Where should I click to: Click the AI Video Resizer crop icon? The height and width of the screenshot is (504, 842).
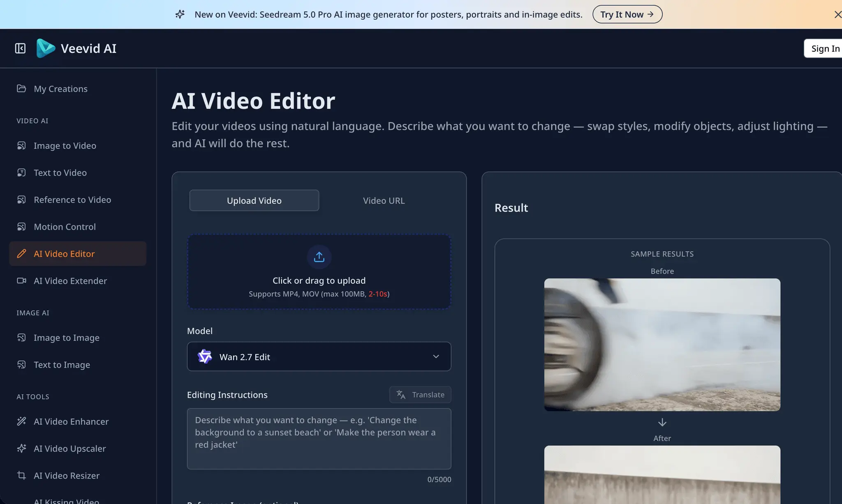tap(21, 476)
